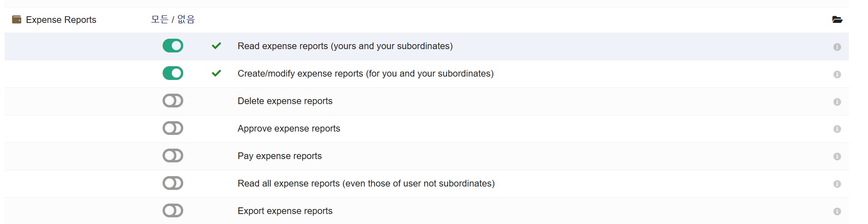Enable Pay expense reports toggle
868x224 pixels.
pyautogui.click(x=173, y=156)
